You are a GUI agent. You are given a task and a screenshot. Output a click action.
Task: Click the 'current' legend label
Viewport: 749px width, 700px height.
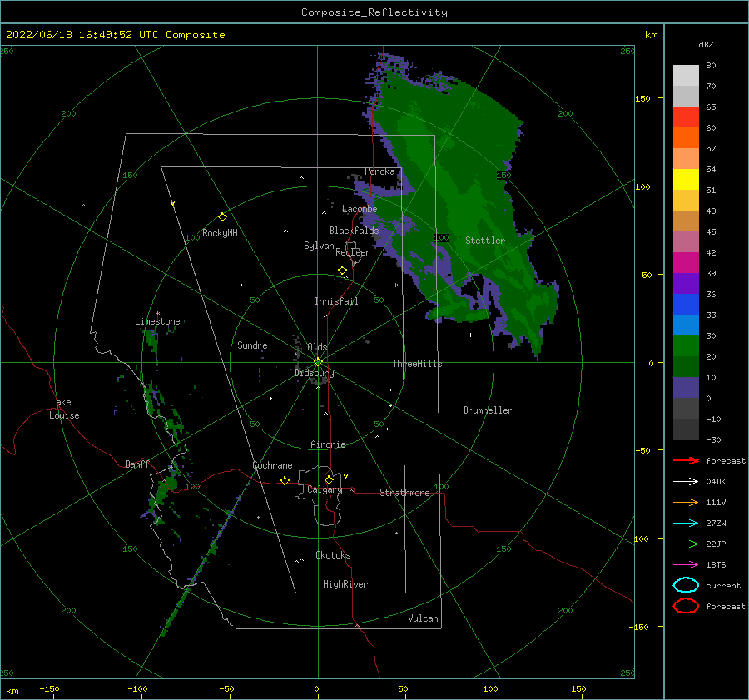[x=723, y=585]
